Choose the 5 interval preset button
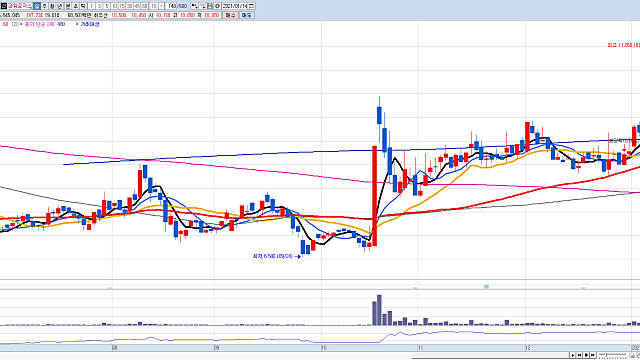Viewport: 640px width, 360px height. pos(107,6)
